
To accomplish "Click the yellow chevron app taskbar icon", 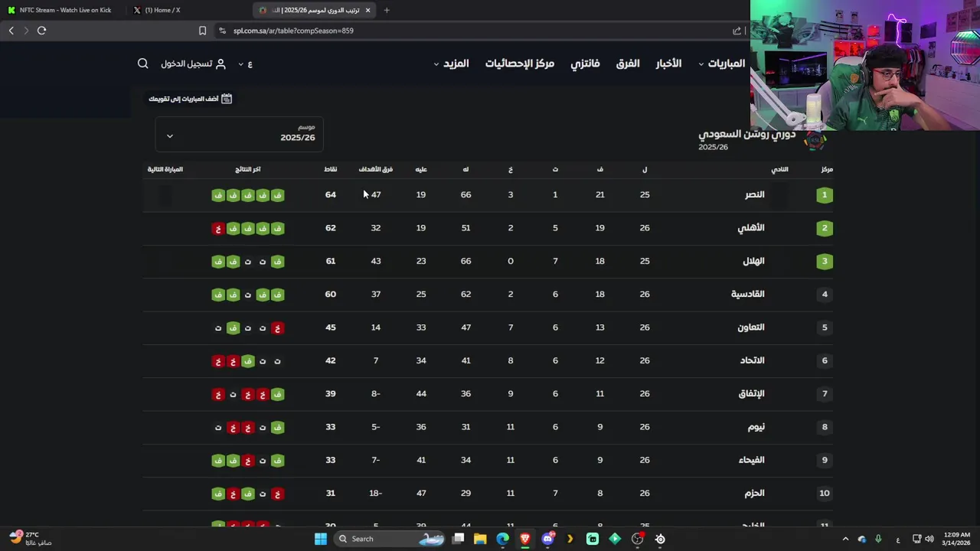I will (570, 539).
